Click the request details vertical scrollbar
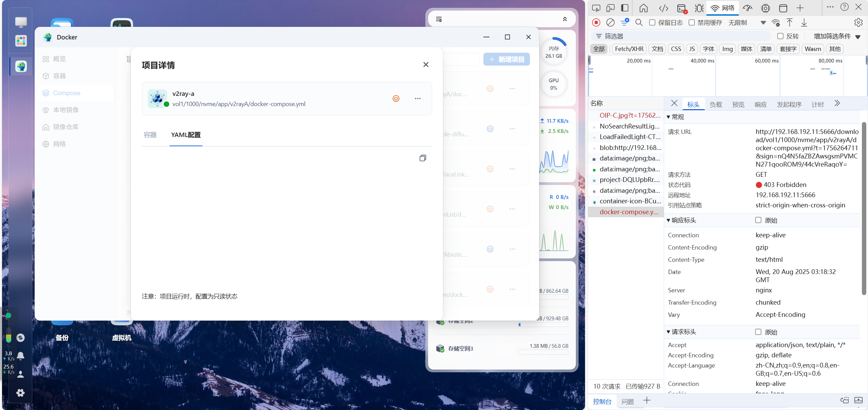 (864, 209)
